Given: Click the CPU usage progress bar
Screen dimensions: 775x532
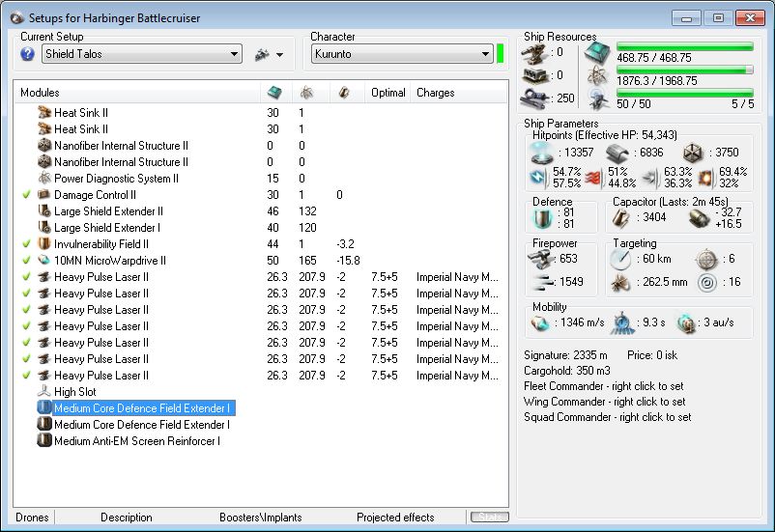Looking at the screenshot, I should [x=685, y=47].
